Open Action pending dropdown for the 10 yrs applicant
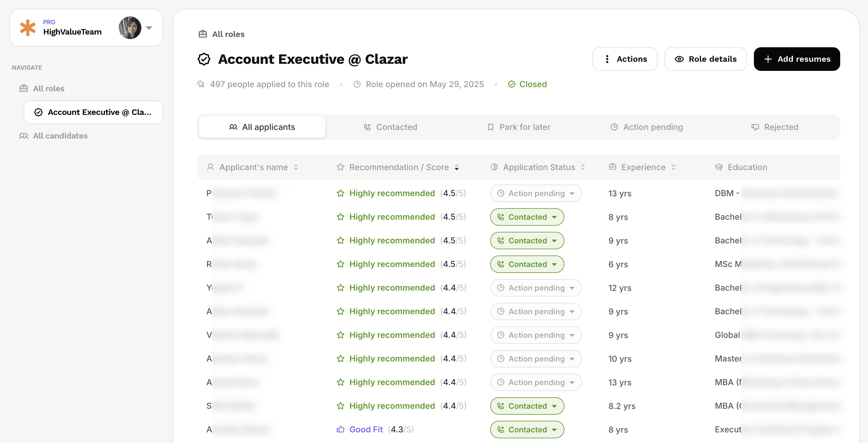 click(536, 359)
